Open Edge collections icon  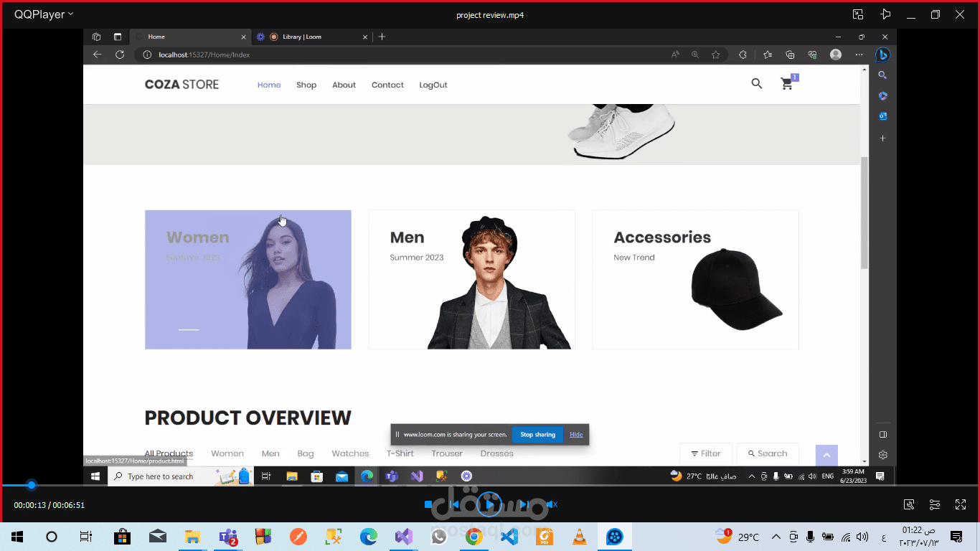tap(790, 55)
